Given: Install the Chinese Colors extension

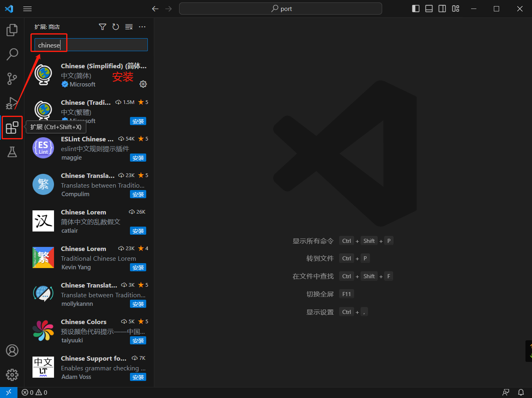Looking at the screenshot, I should [138, 341].
